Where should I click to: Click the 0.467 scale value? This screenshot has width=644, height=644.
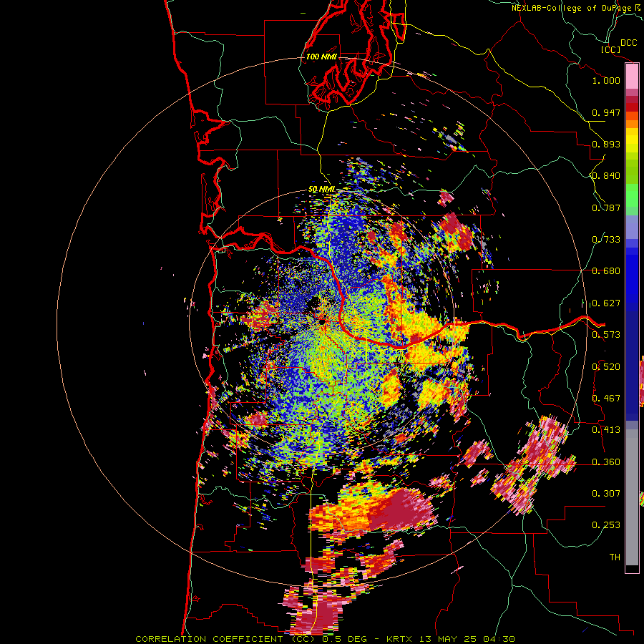tap(606, 399)
